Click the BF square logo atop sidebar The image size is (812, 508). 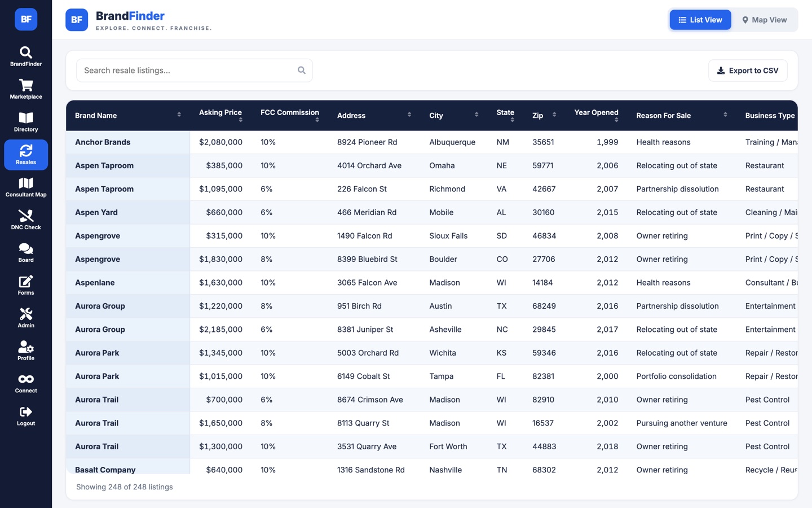pyautogui.click(x=26, y=19)
